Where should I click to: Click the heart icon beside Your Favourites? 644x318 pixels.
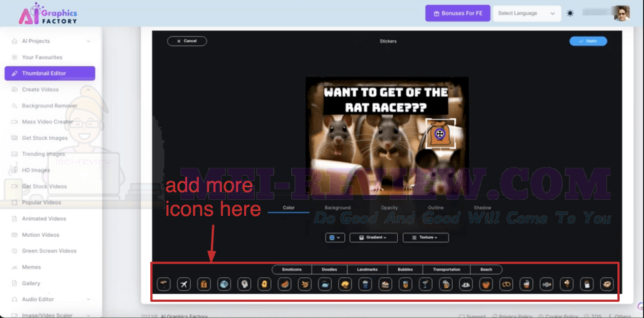14,57
